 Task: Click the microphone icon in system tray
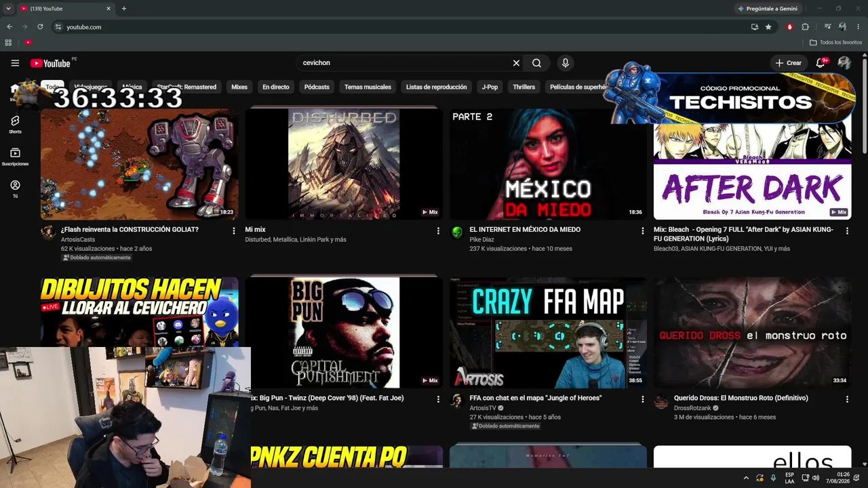[x=773, y=478]
